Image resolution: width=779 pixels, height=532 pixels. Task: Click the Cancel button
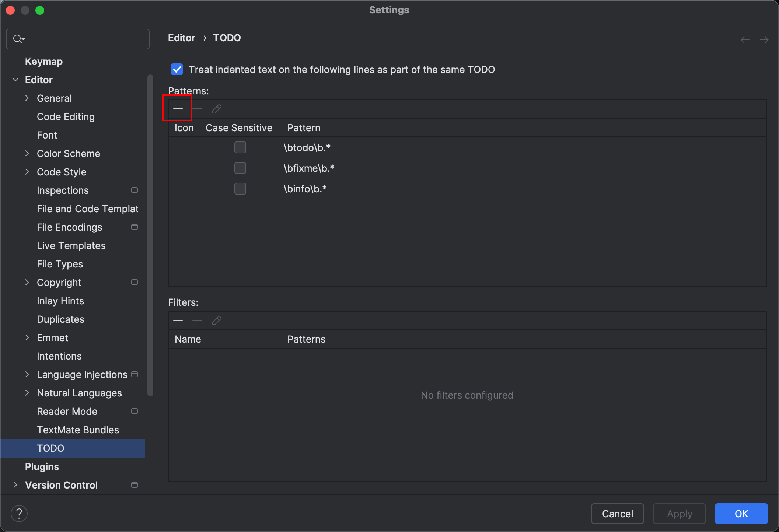coord(617,513)
